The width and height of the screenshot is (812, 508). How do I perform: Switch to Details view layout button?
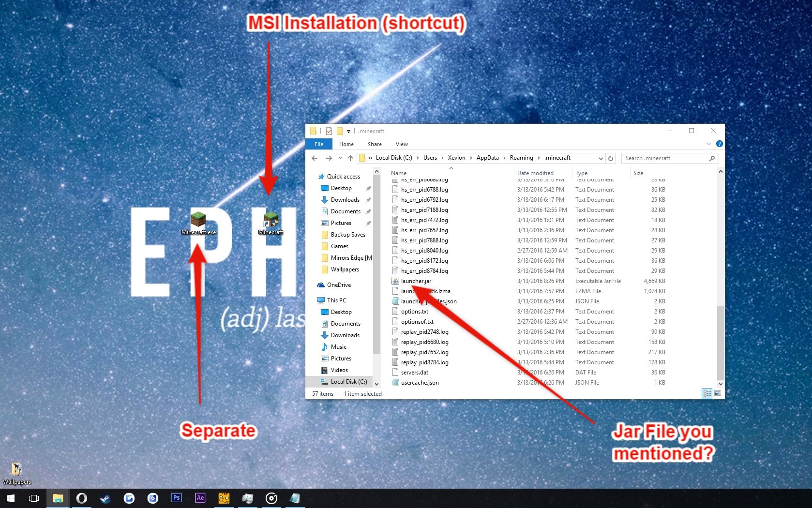click(x=707, y=393)
